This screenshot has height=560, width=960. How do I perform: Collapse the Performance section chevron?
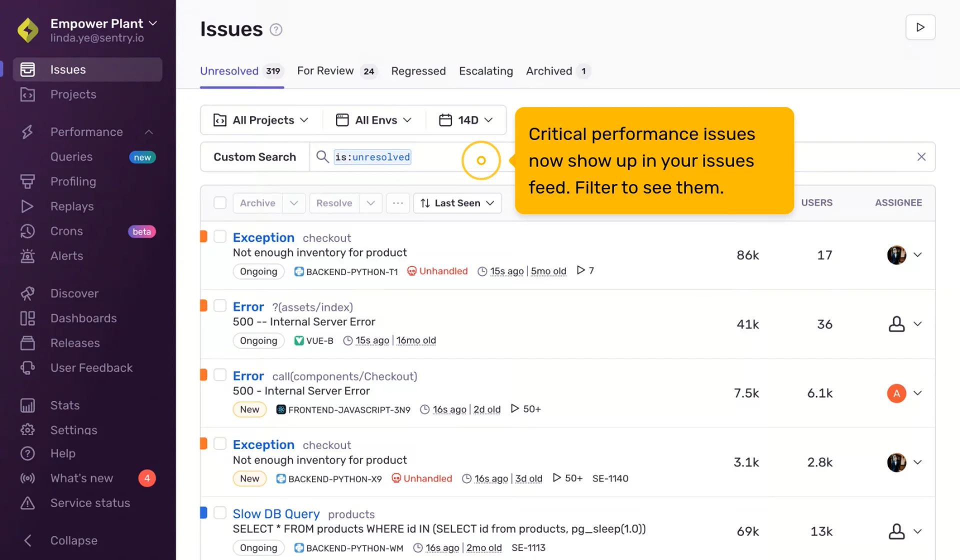click(x=148, y=132)
